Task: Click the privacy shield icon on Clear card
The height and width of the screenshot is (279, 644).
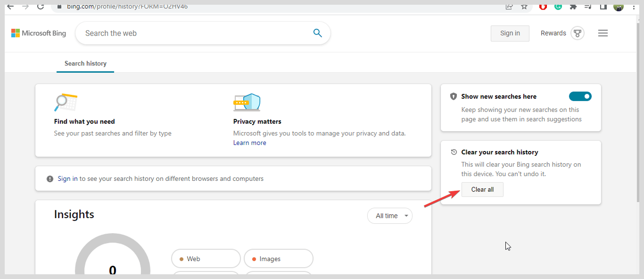Action: click(453, 96)
